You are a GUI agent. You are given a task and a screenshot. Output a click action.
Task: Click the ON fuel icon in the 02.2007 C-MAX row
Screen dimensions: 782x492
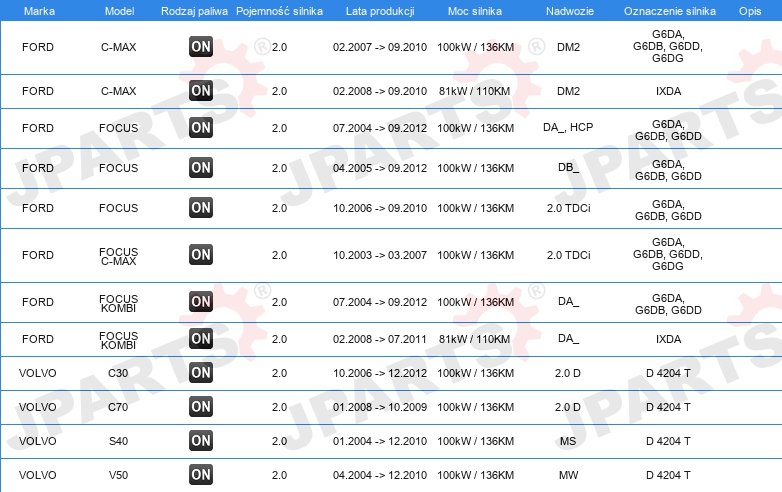(x=201, y=47)
